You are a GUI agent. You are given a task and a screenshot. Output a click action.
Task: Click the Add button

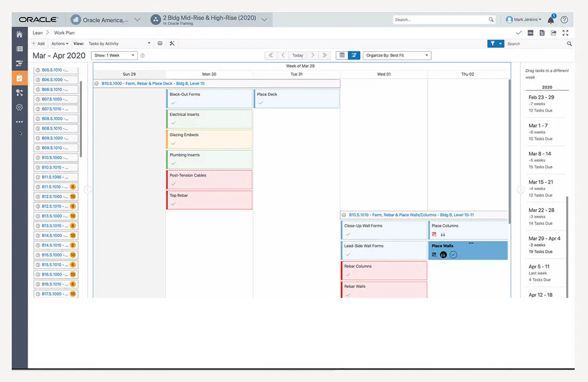click(x=38, y=44)
